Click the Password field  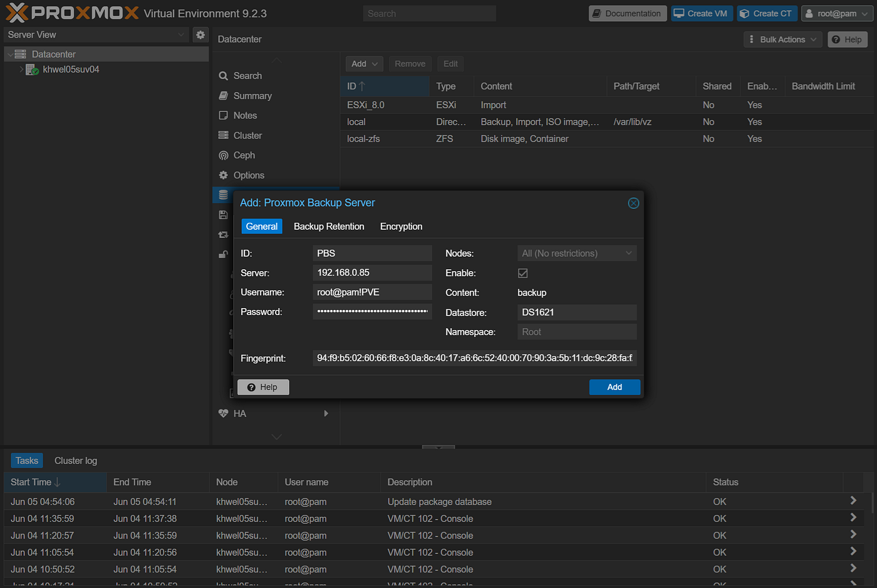(x=372, y=312)
